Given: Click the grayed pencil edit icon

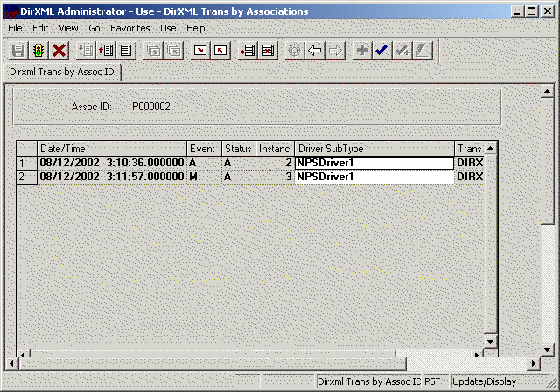Looking at the screenshot, I should [423, 51].
